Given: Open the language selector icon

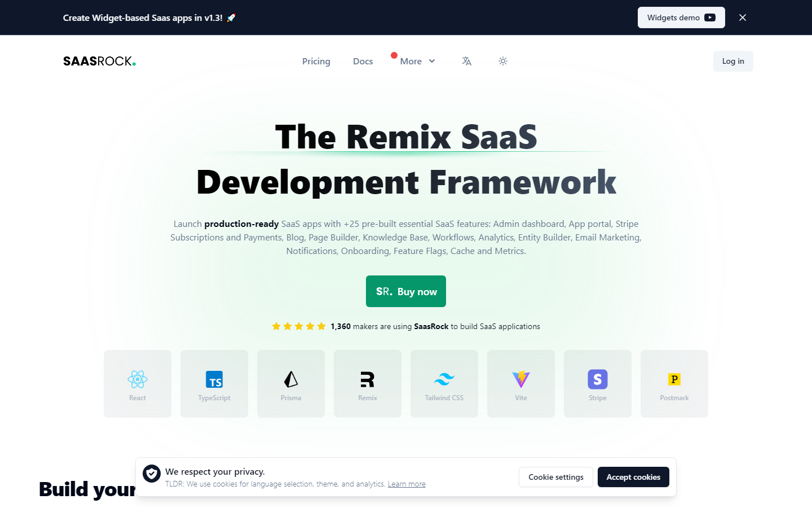Looking at the screenshot, I should click(467, 61).
